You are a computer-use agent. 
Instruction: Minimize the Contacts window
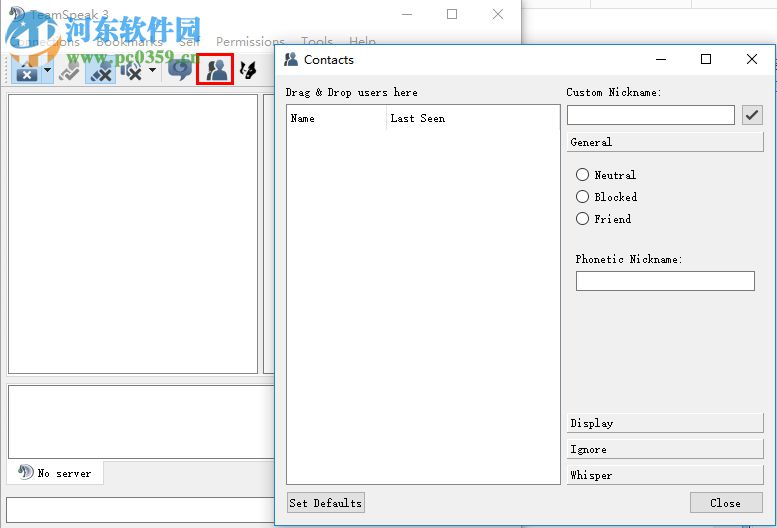click(x=661, y=59)
